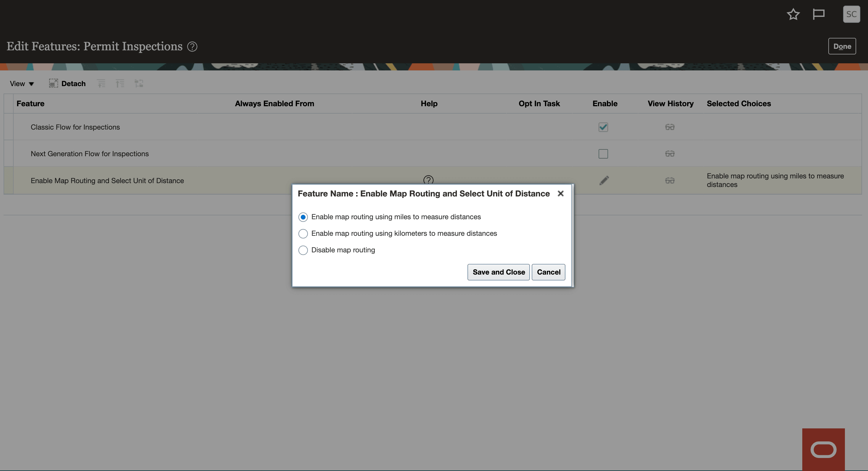868x471 pixels.
Task: Click help icon beside page title
Action: coord(192,46)
